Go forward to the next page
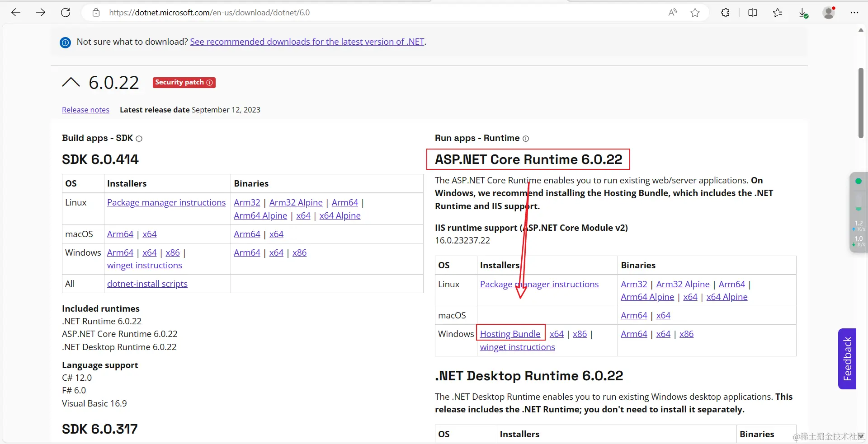The height and width of the screenshot is (444, 868). (x=41, y=13)
